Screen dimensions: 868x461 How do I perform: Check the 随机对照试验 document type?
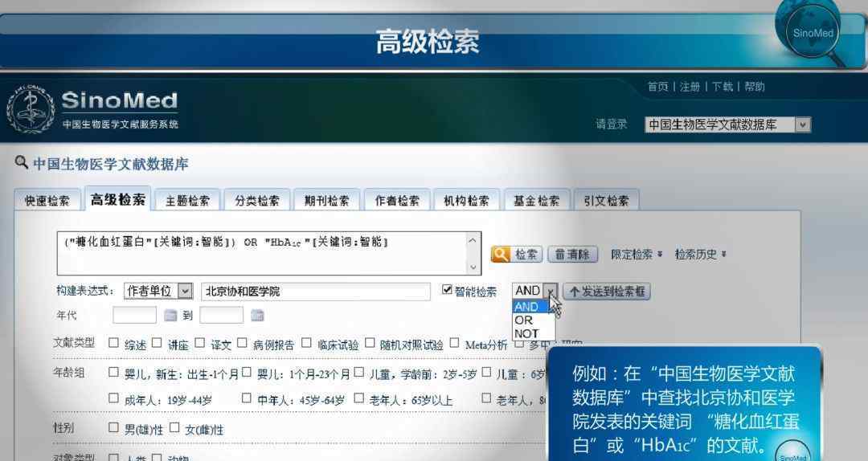tap(370, 343)
